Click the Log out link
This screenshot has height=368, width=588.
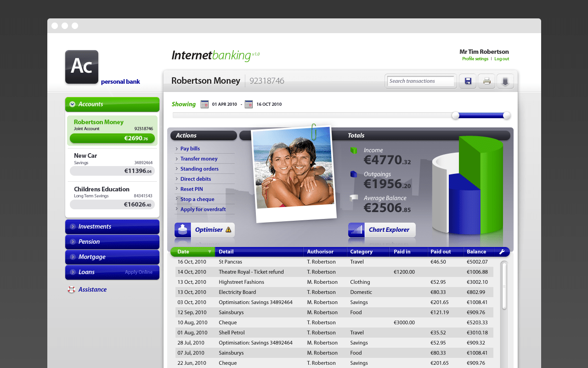[x=501, y=59]
